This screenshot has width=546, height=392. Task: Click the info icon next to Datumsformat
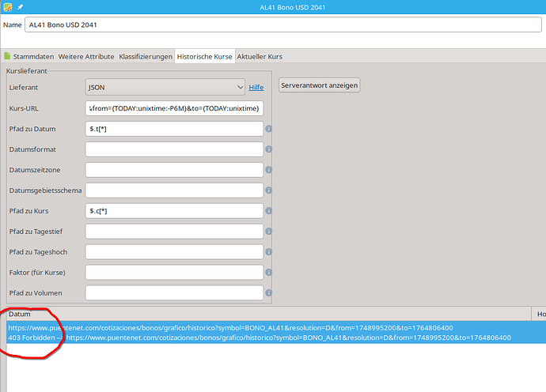pyautogui.click(x=269, y=149)
